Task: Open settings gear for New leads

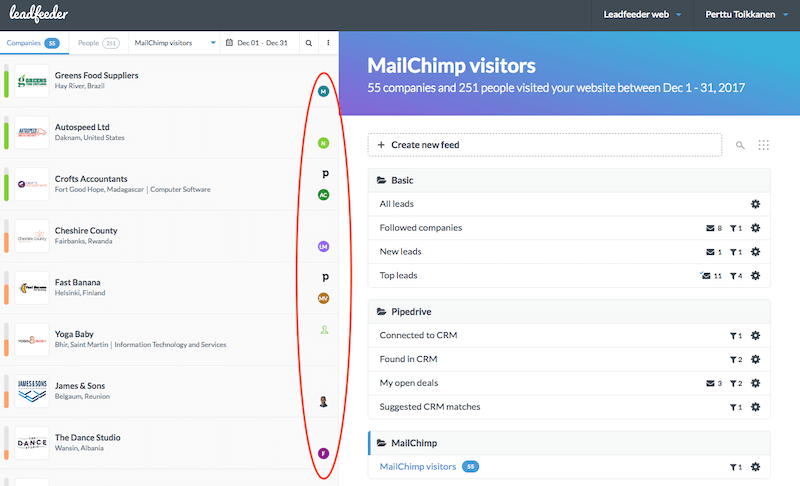Action: pos(756,251)
